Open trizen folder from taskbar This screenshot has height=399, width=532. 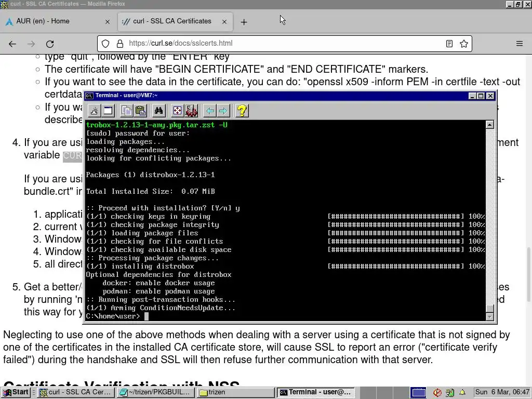tap(236, 392)
